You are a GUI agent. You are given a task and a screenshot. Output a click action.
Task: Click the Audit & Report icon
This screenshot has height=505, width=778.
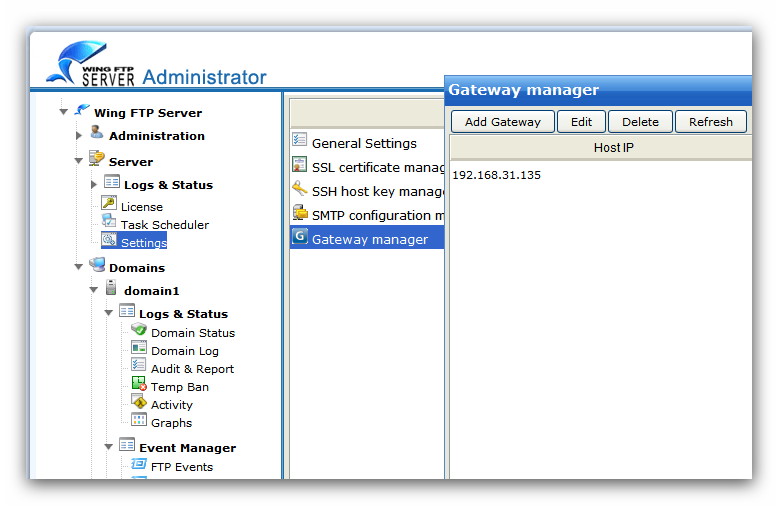click(138, 365)
